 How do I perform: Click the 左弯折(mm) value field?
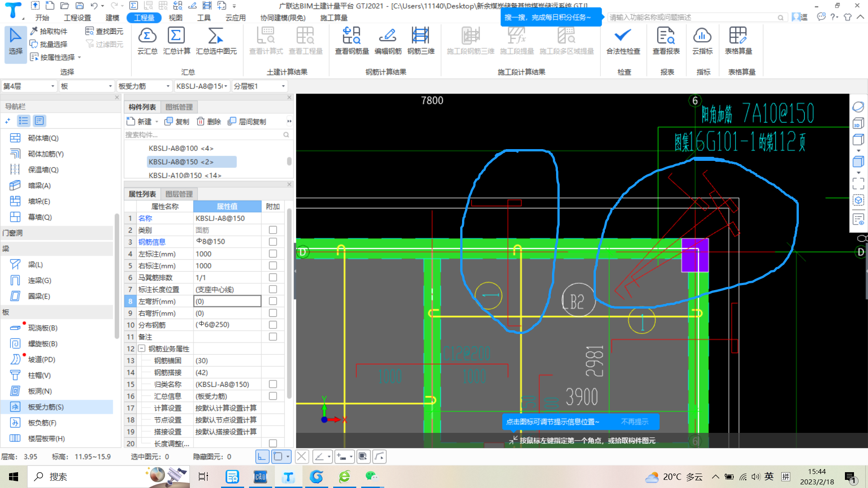tap(227, 301)
